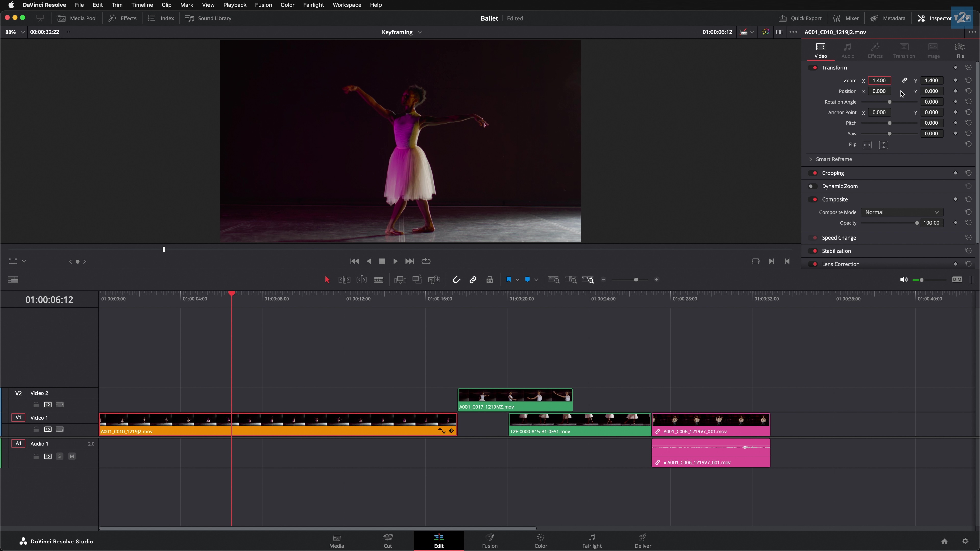The image size is (980, 551).
Task: Mute the Audio 1 track
Action: [71, 456]
